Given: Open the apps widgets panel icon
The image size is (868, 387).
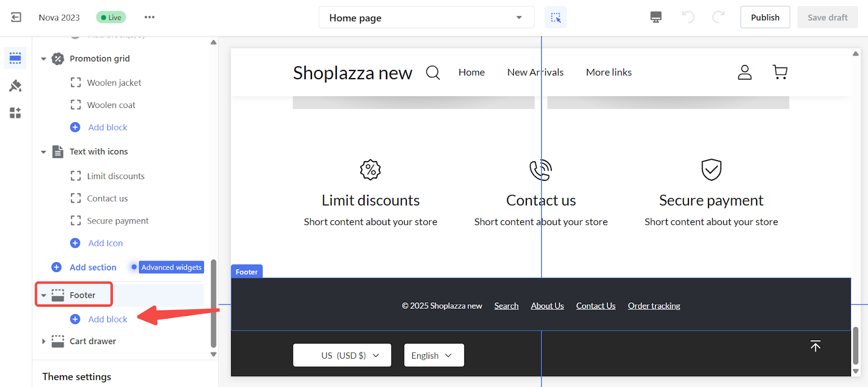Looking at the screenshot, I should click(x=15, y=113).
